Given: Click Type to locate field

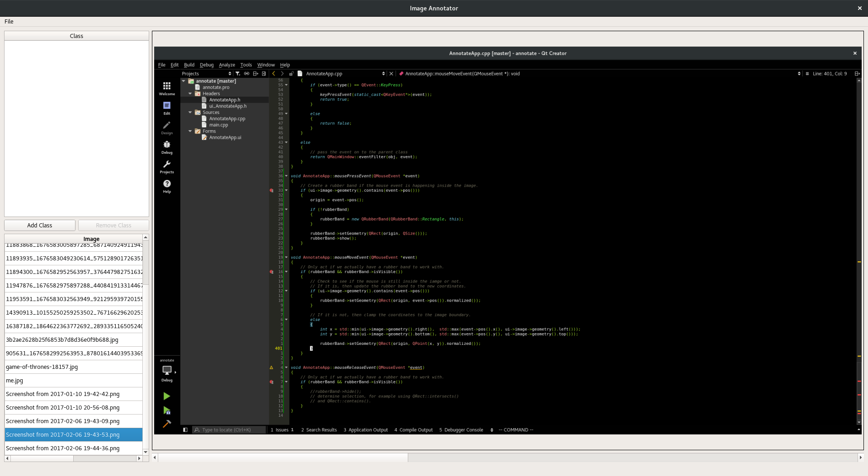Looking at the screenshot, I should pos(229,430).
